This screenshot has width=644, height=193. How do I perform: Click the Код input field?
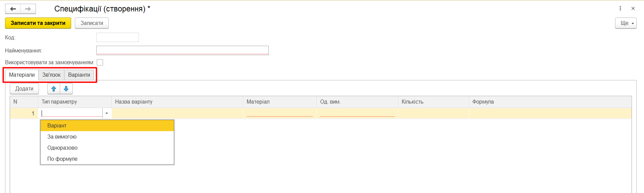(117, 37)
